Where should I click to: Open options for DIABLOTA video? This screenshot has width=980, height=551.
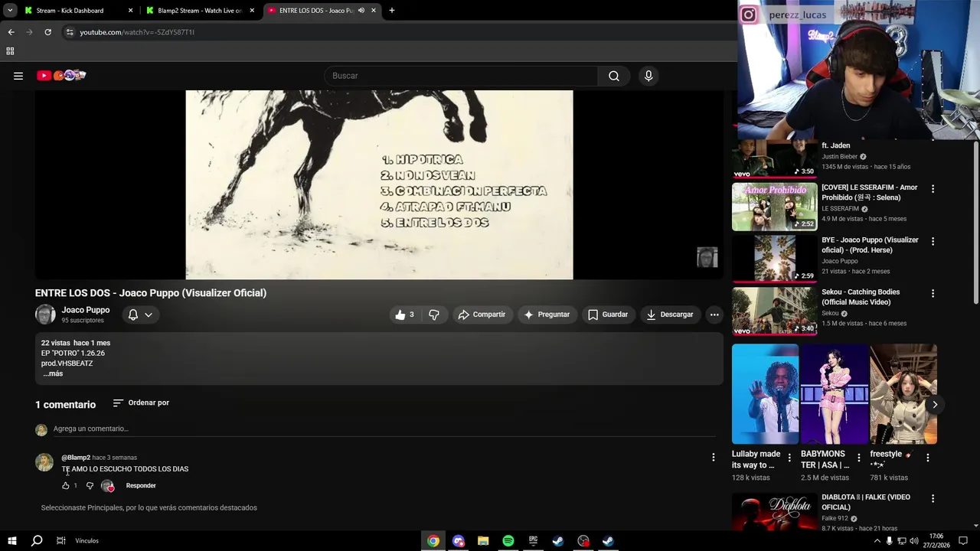(x=933, y=499)
